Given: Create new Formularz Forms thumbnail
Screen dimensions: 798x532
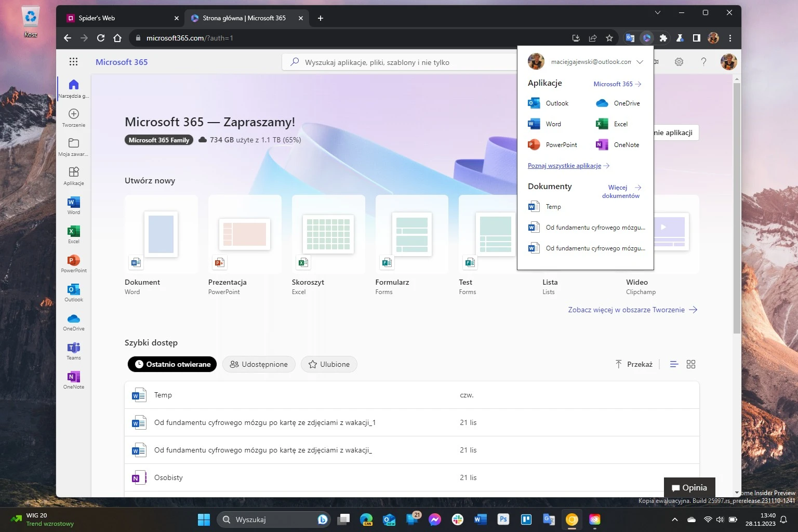Looking at the screenshot, I should 412,234.
